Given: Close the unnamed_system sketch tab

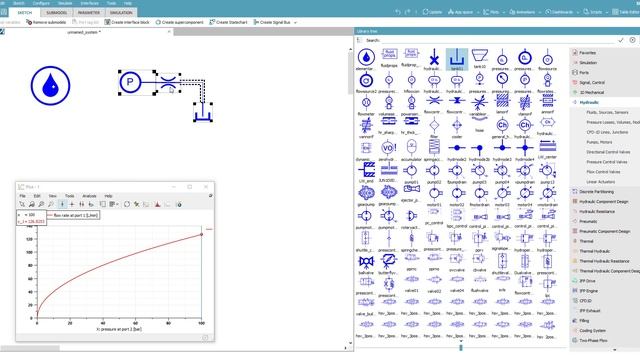Looking at the screenshot, I should 169,32.
